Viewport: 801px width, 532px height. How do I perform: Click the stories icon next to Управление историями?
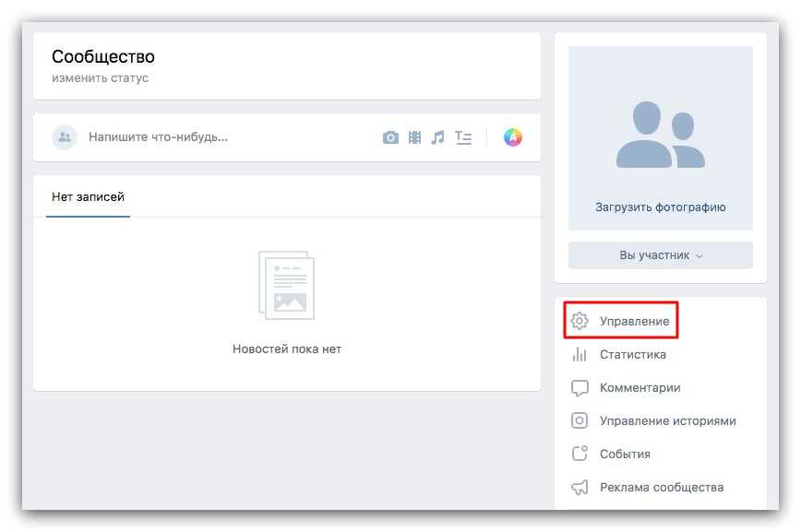(x=580, y=420)
